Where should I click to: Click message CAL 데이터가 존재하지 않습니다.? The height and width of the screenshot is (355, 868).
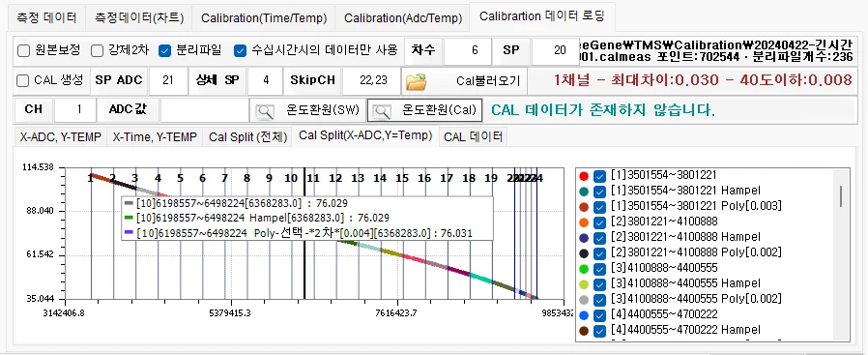click(603, 110)
